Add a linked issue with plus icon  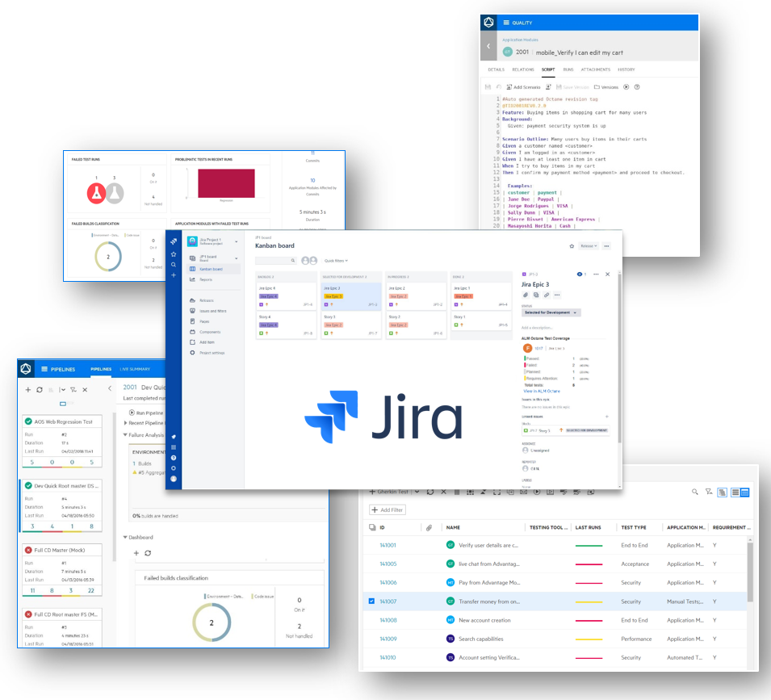tap(607, 417)
